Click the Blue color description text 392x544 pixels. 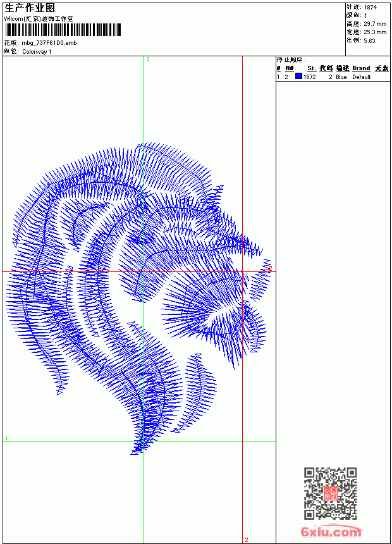[x=341, y=77]
